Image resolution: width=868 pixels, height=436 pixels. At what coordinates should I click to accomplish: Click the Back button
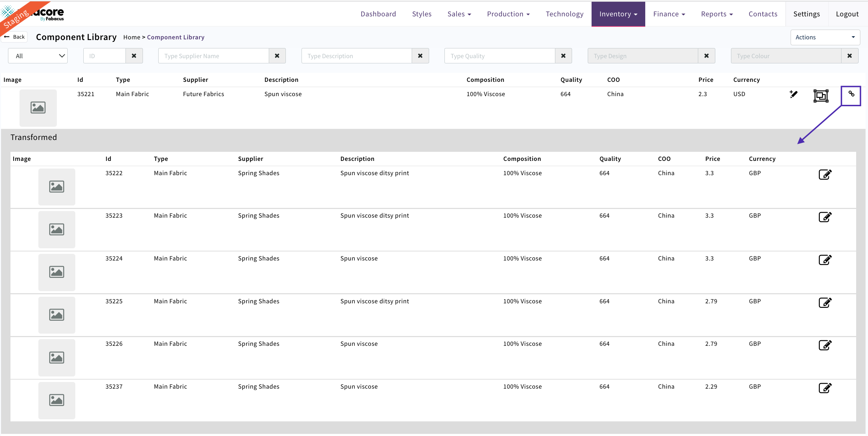click(15, 37)
